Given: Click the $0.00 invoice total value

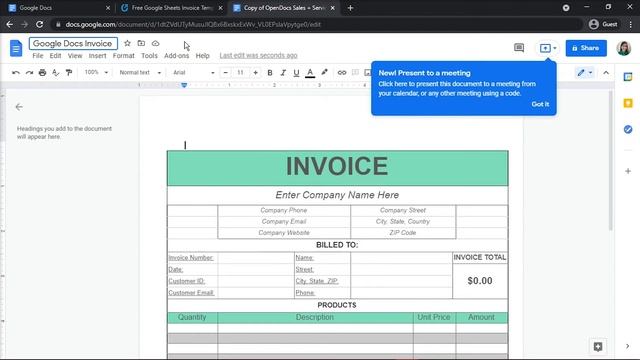Looking at the screenshot, I should 480,281.
